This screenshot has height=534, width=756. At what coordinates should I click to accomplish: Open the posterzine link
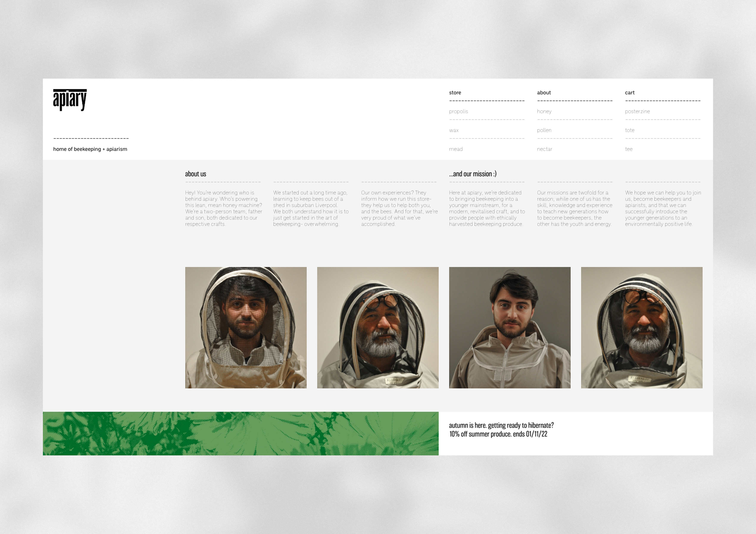coord(637,112)
